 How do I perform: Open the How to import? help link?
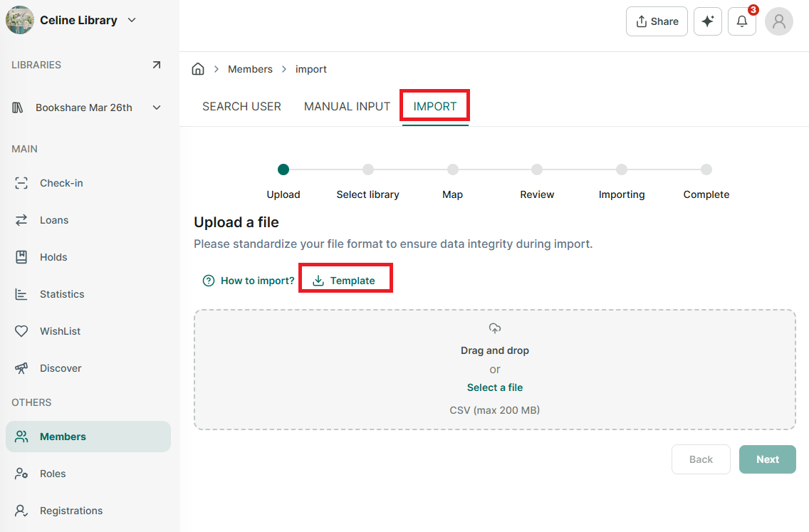pos(248,281)
